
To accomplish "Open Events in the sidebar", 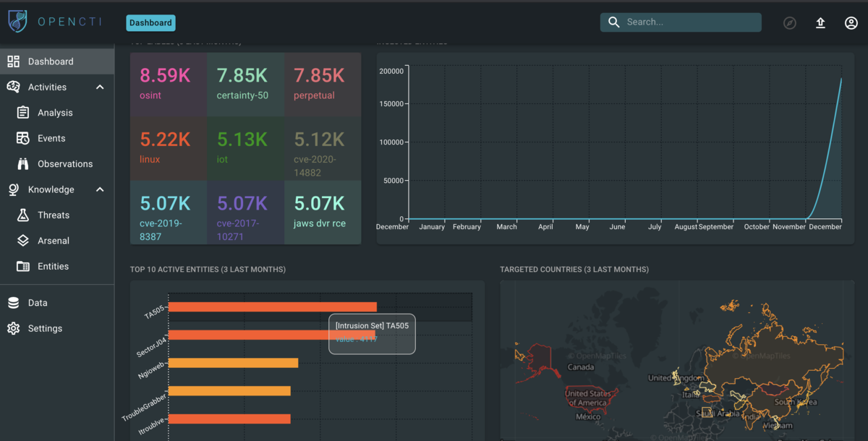I will [57, 138].
